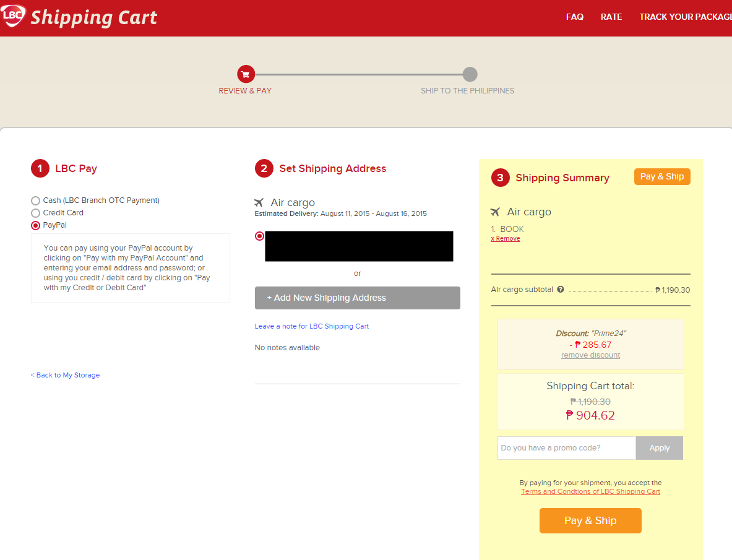Click the ₱ 1,190.30 subtotal value
Image resolution: width=732 pixels, height=560 pixels.
point(673,290)
